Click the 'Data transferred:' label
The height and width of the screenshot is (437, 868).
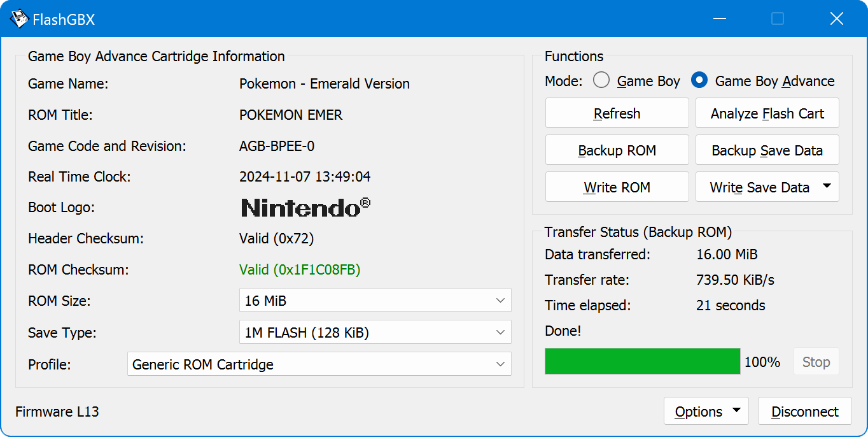pyautogui.click(x=598, y=254)
